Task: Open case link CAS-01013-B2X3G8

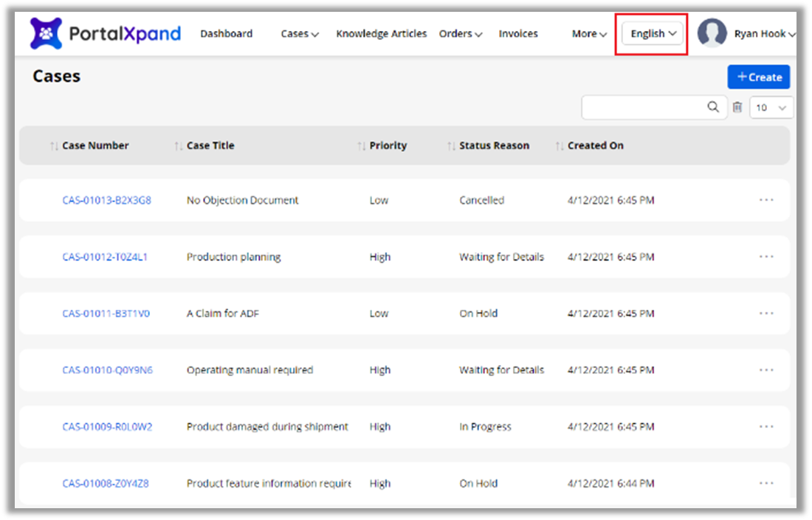Action: 106,201
